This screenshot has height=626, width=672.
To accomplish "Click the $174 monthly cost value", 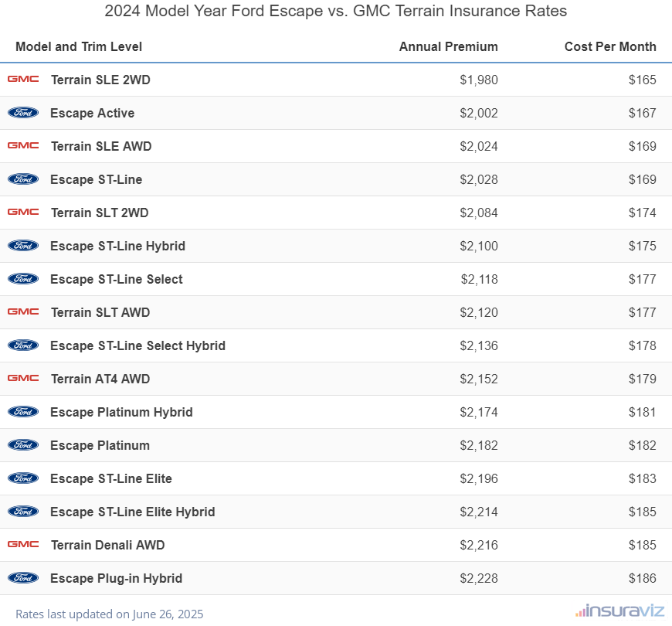I will click(x=643, y=213).
